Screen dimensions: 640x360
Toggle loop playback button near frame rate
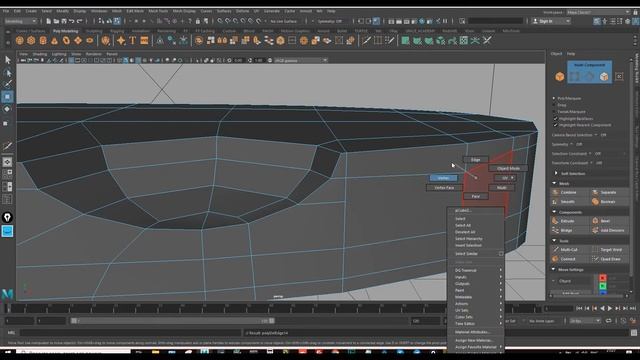coord(609,321)
